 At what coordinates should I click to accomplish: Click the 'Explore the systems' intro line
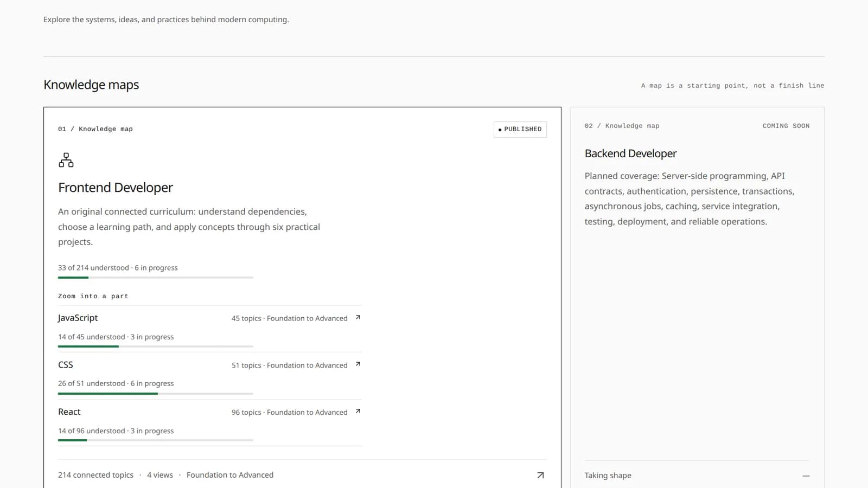click(166, 20)
